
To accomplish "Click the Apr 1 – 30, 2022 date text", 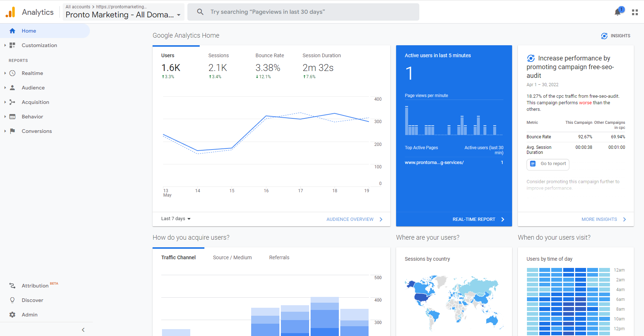I will click(x=543, y=85).
